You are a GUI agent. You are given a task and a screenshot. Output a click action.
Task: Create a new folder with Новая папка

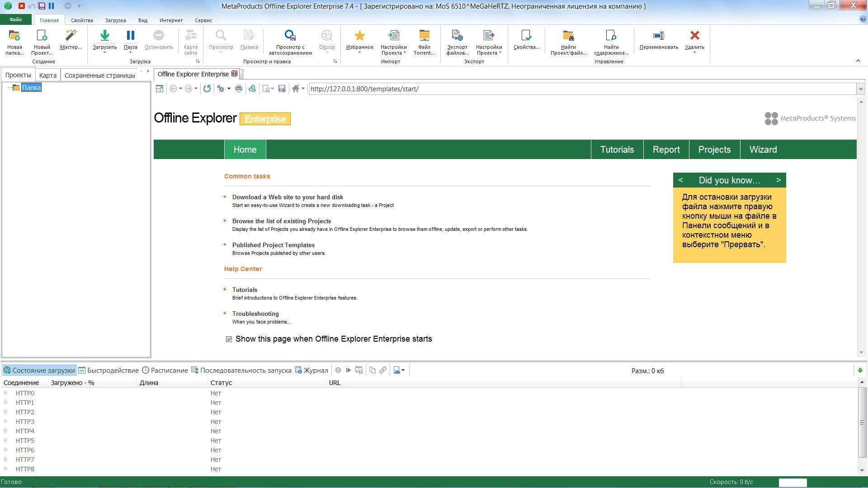pos(14,42)
